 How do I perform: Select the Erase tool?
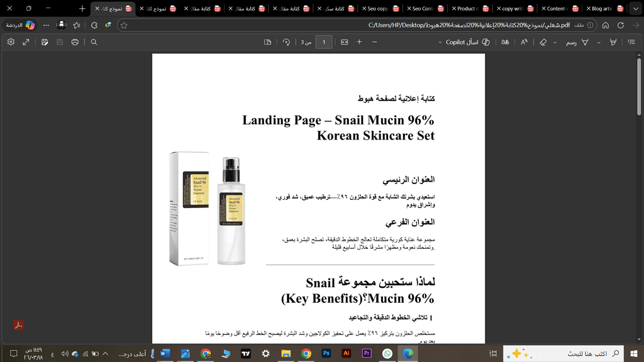[543, 42]
